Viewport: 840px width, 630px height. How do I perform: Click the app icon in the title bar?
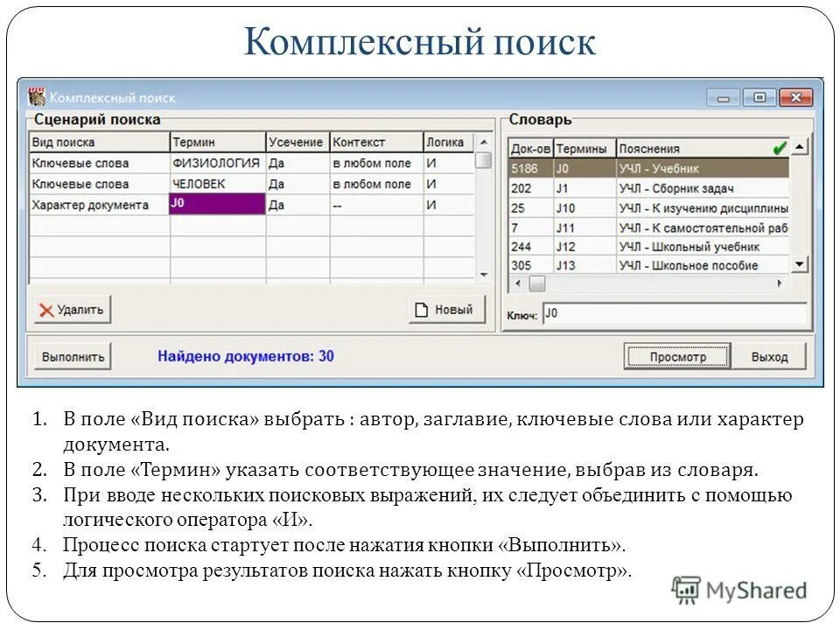pos(37,97)
